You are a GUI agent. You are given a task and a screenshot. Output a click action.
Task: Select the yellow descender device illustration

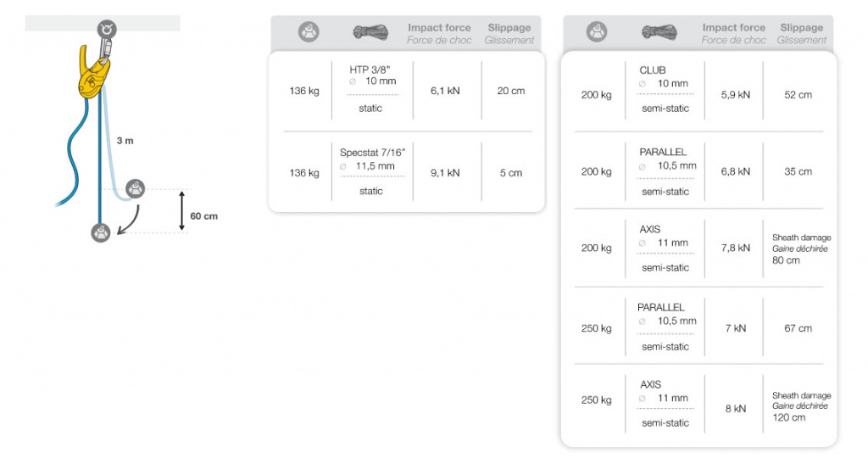point(93,72)
